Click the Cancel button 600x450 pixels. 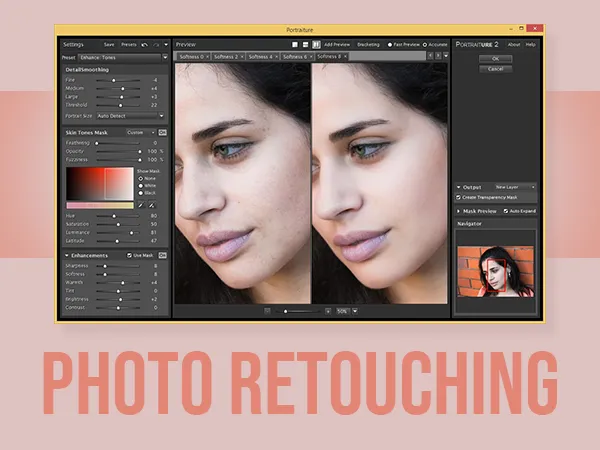495,69
